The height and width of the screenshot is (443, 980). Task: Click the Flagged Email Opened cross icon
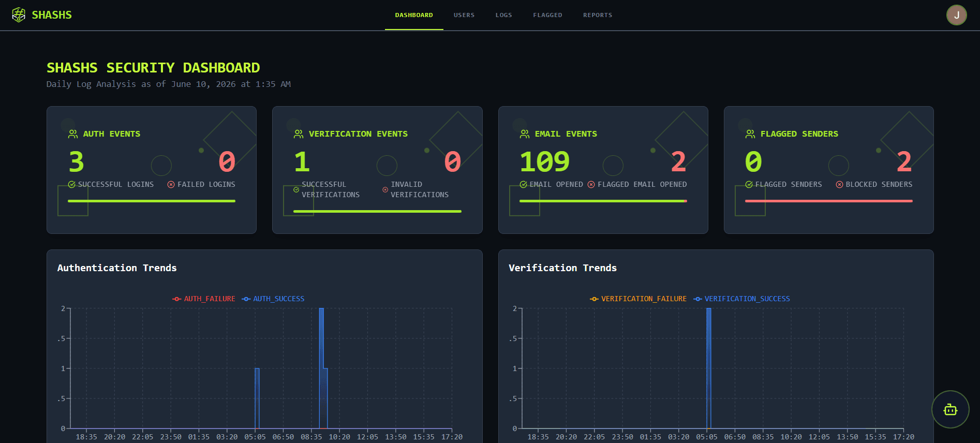pyautogui.click(x=591, y=185)
